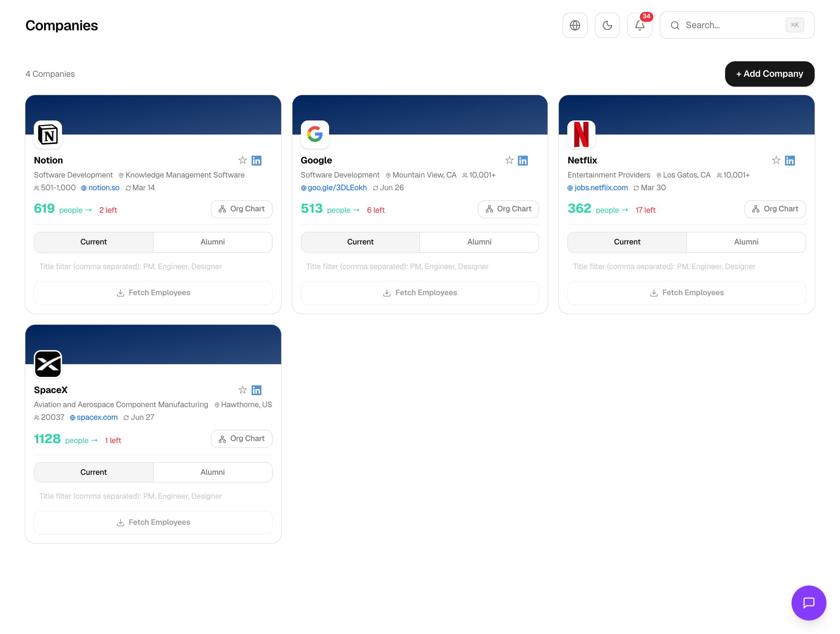View Notion's 619 people
The height and width of the screenshot is (634, 840).
[63, 209]
